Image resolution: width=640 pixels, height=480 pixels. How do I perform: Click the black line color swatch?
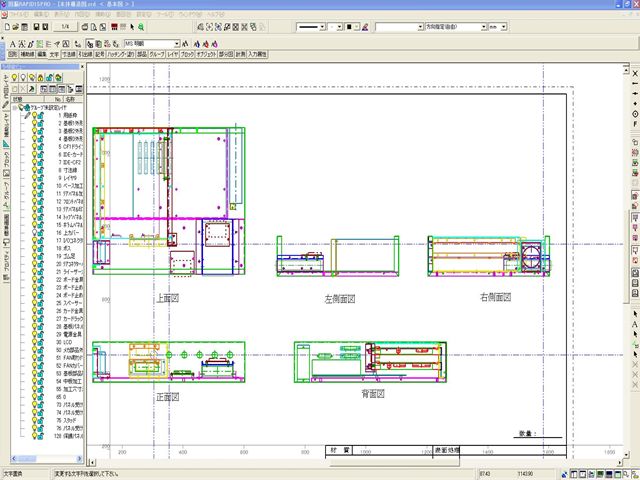(349, 27)
